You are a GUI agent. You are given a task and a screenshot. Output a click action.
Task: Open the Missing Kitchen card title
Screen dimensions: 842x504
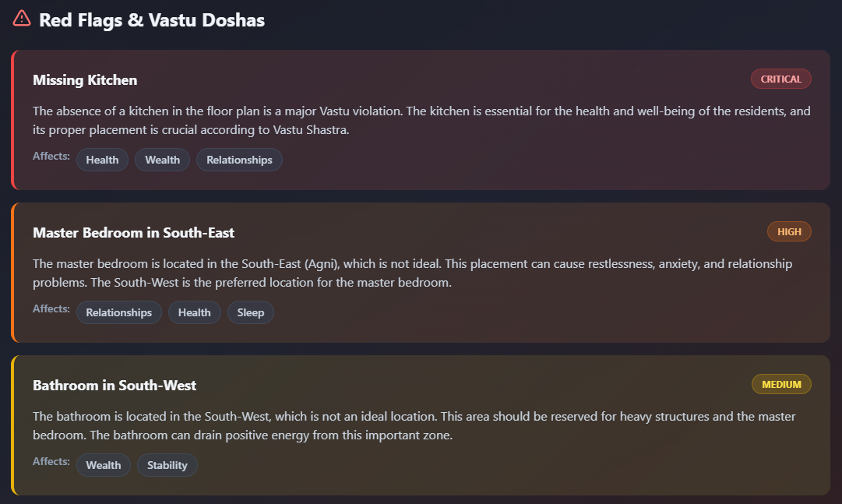(x=85, y=80)
